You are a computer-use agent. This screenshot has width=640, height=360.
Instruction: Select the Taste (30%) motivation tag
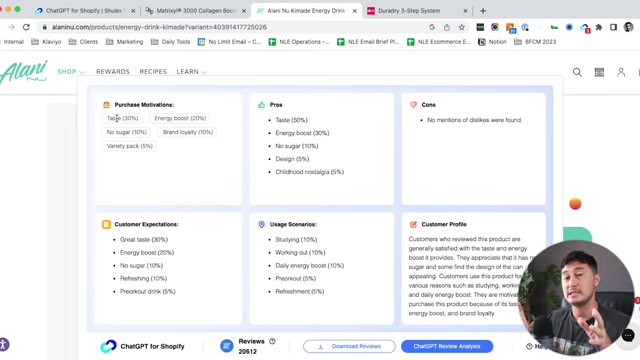pyautogui.click(x=122, y=118)
